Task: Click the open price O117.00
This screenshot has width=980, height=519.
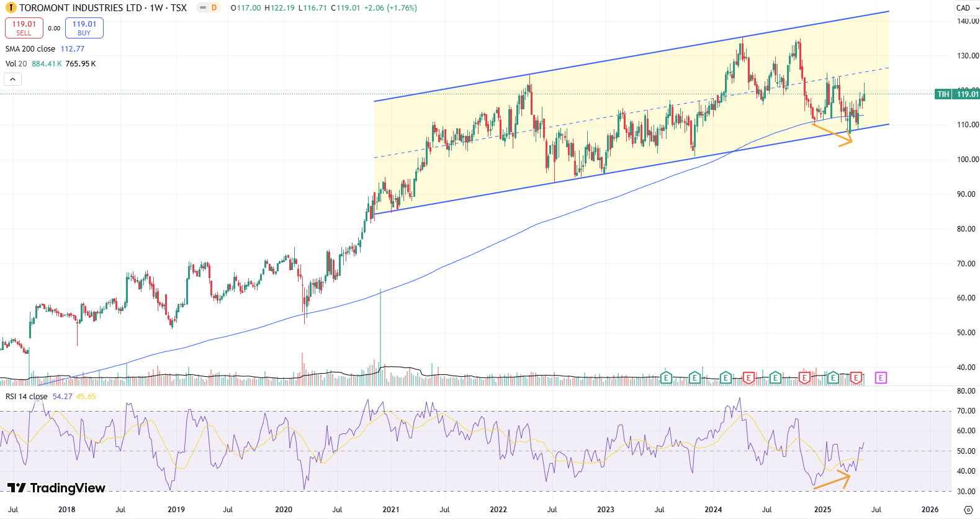Action: click(246, 8)
